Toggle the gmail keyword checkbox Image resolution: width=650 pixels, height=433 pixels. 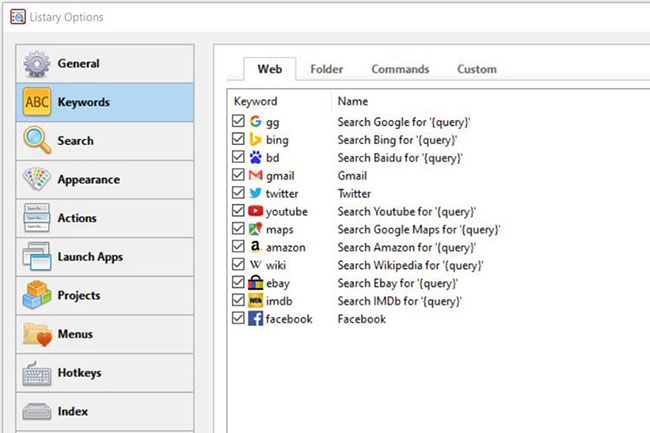pyautogui.click(x=238, y=174)
